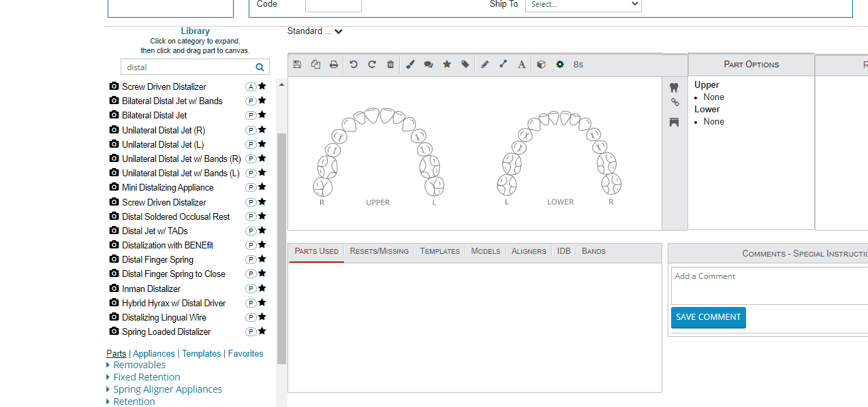Expand the Standard dropdown chevron
868x407 pixels.
tap(339, 31)
